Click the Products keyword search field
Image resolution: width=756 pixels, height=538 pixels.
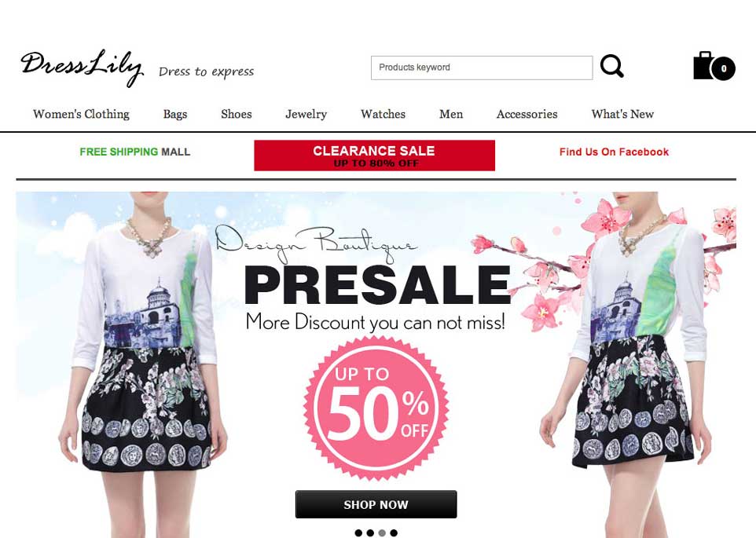tap(482, 68)
